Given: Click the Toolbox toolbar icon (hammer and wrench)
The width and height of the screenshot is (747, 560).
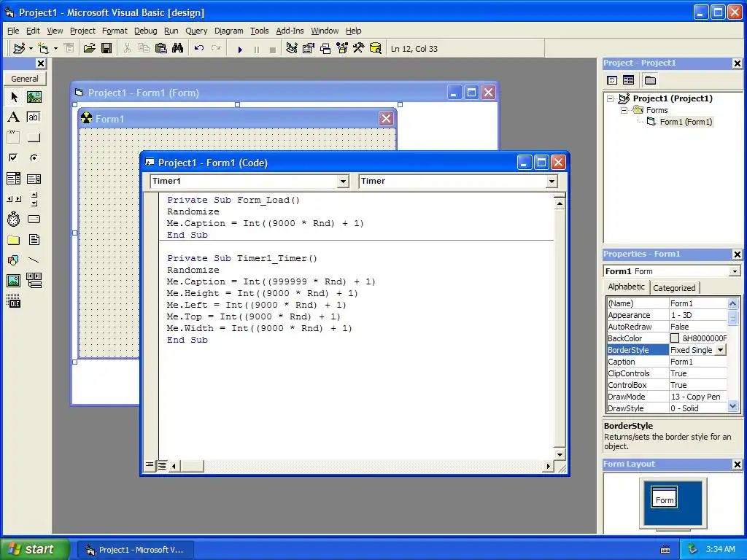Looking at the screenshot, I should 359,48.
